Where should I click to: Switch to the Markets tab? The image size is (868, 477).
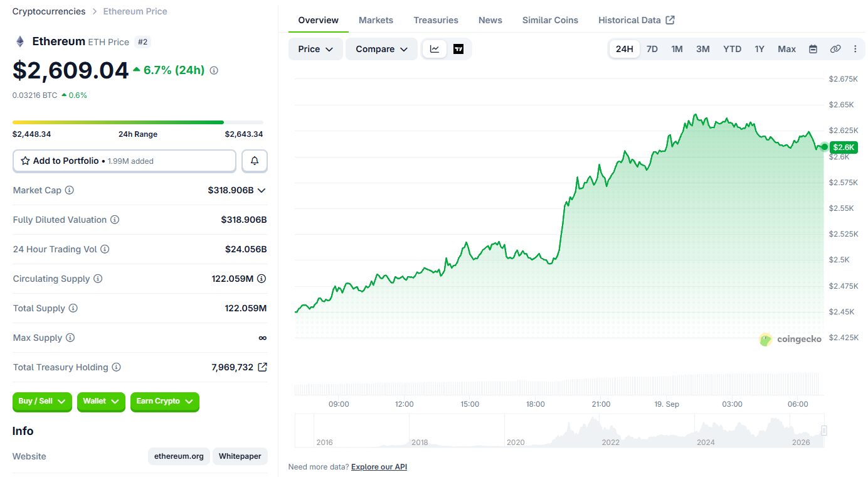tap(376, 20)
